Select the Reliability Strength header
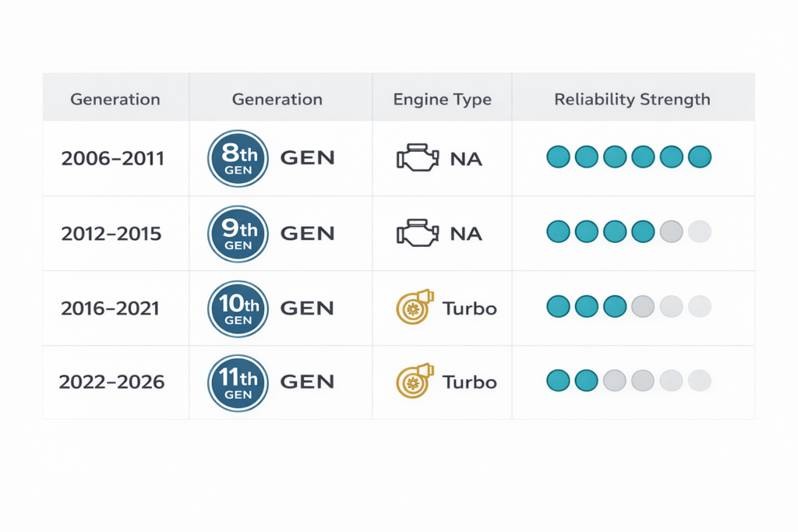 coord(632,99)
